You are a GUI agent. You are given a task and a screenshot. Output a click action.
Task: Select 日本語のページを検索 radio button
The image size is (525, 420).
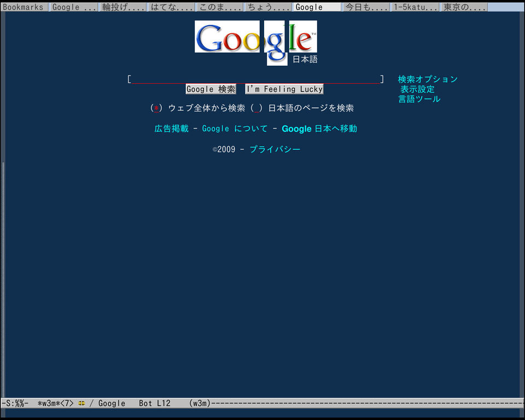pyautogui.click(x=256, y=108)
